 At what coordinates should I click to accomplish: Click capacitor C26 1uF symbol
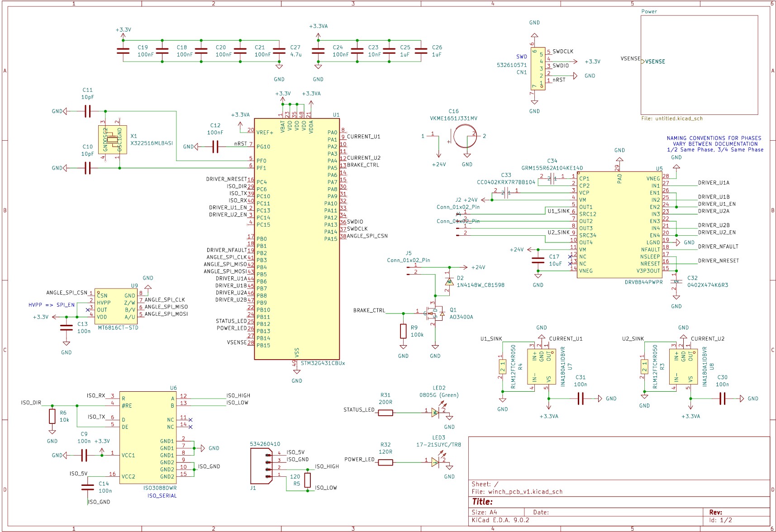click(x=421, y=51)
